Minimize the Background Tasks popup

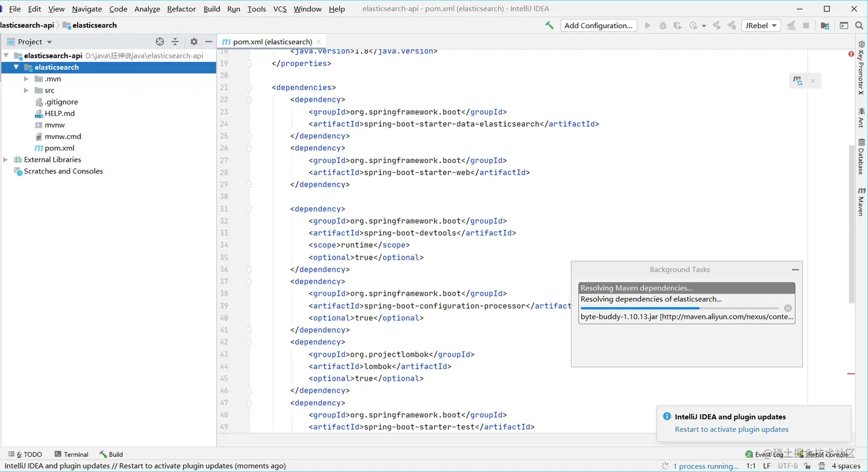click(x=795, y=269)
